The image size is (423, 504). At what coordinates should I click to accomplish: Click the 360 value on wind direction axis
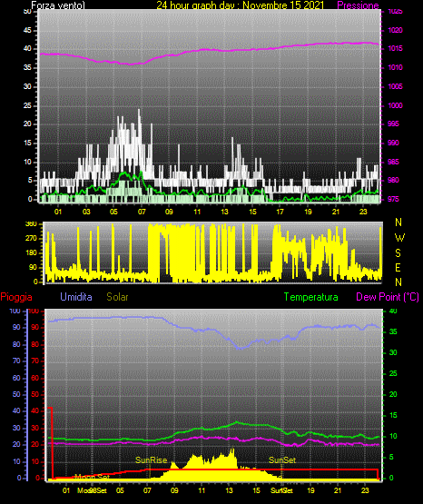click(31, 224)
